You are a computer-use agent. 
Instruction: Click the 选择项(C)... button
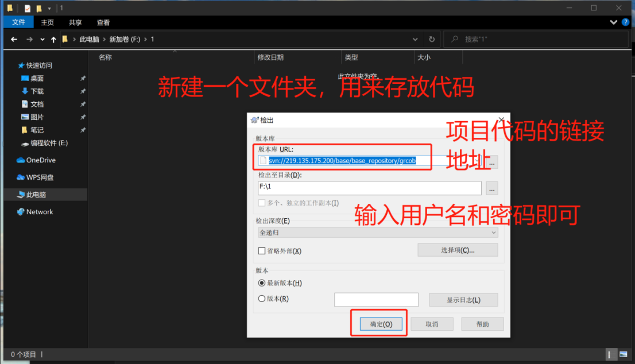click(x=458, y=250)
